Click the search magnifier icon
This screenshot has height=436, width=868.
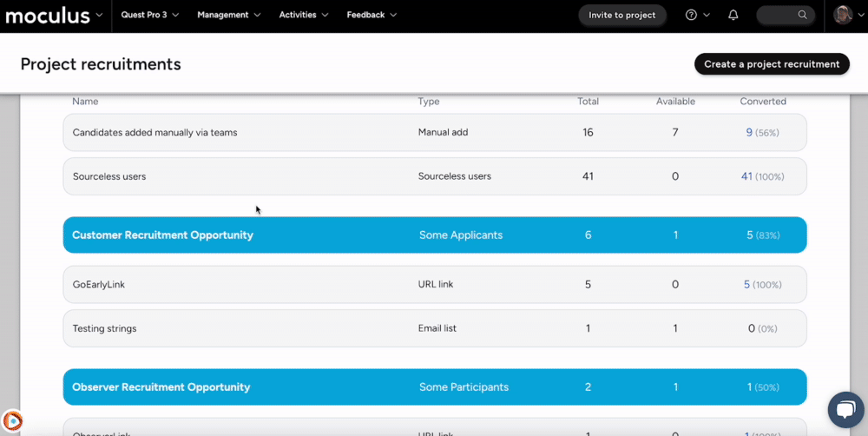803,15
